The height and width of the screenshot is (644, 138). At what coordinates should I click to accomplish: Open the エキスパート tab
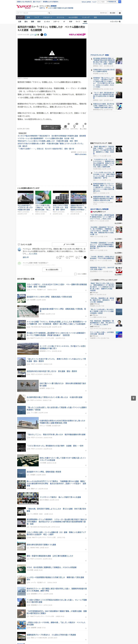pos(48,17)
